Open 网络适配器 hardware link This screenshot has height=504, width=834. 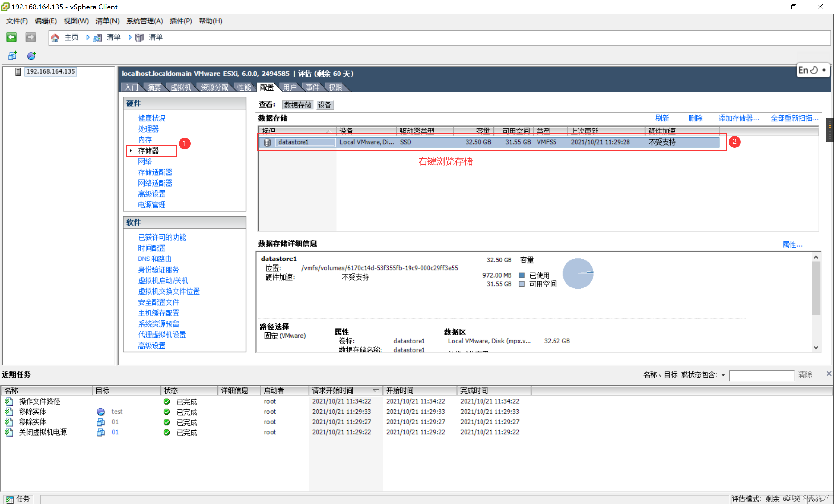pyautogui.click(x=155, y=183)
